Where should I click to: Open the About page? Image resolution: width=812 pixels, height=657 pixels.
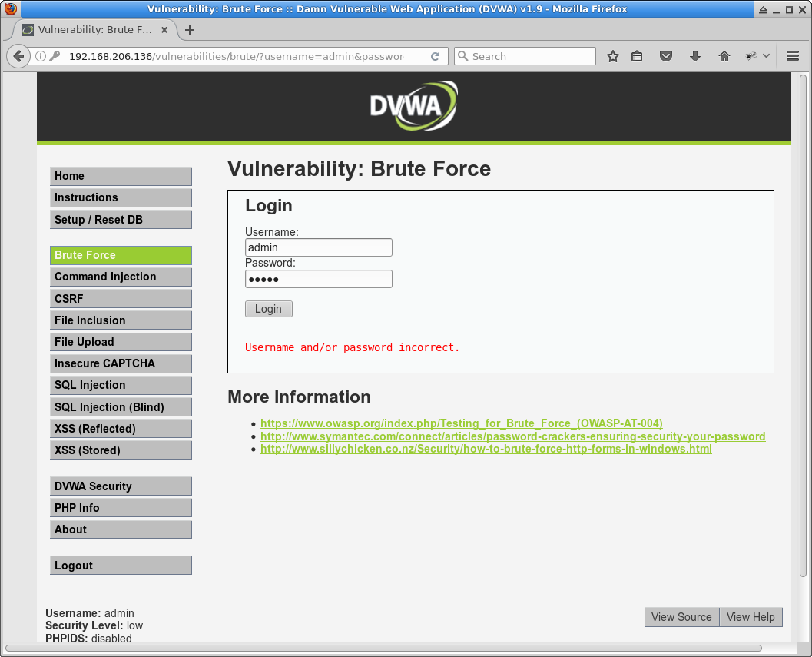coord(121,529)
